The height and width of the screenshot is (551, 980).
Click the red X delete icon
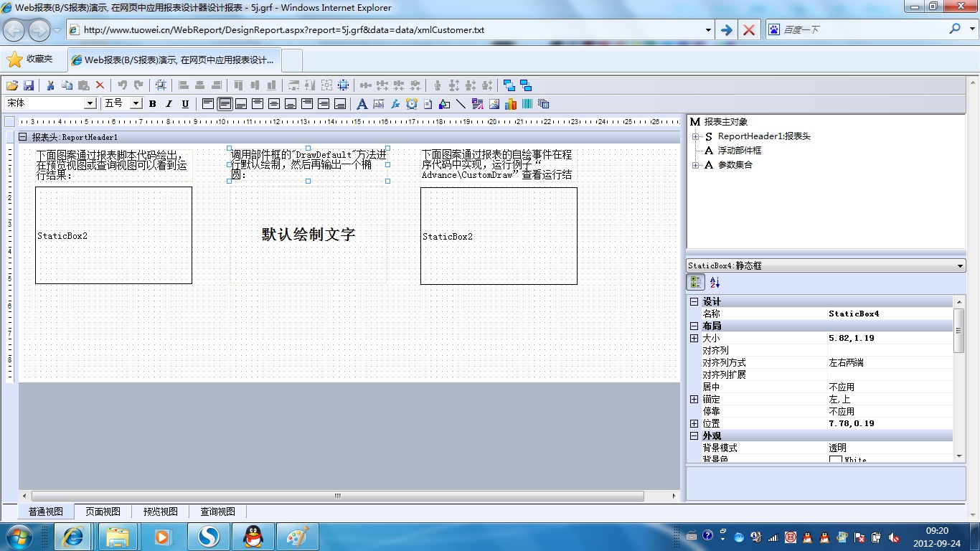100,85
